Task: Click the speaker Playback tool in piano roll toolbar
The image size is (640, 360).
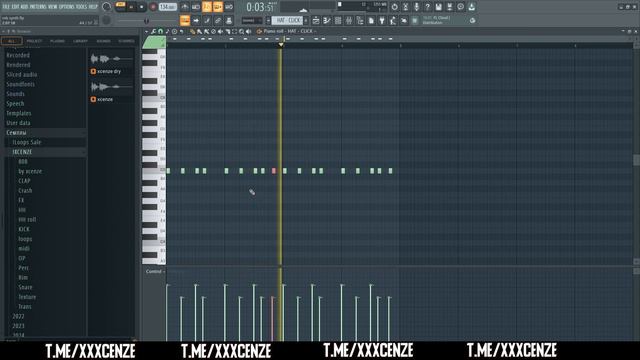Action: pyautogui.click(x=248, y=31)
